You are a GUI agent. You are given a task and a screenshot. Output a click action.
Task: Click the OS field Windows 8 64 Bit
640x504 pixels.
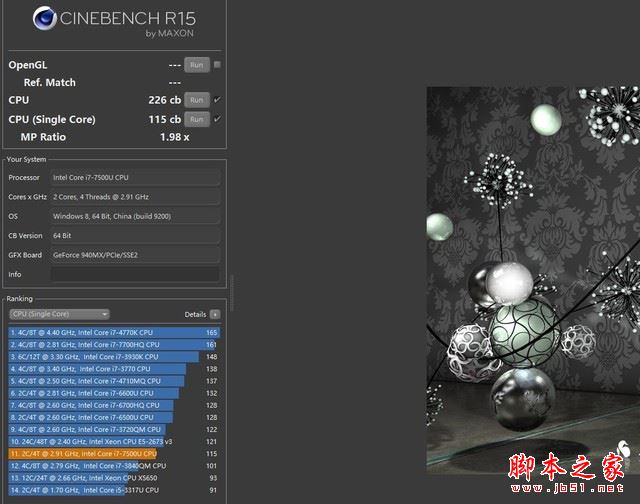pos(135,216)
